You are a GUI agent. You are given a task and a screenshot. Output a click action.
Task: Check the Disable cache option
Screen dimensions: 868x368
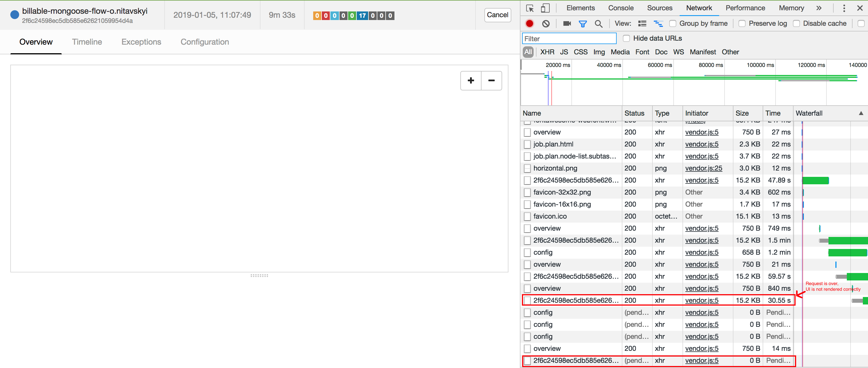tap(796, 23)
